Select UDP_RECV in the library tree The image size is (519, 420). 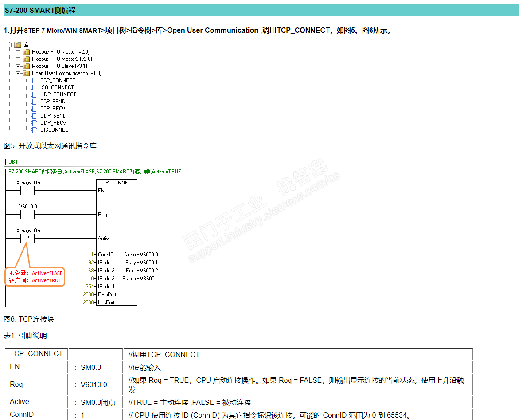pyautogui.click(x=53, y=123)
